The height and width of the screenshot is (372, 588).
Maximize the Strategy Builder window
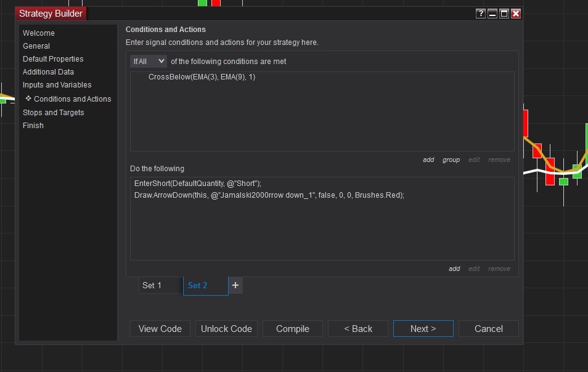[504, 14]
